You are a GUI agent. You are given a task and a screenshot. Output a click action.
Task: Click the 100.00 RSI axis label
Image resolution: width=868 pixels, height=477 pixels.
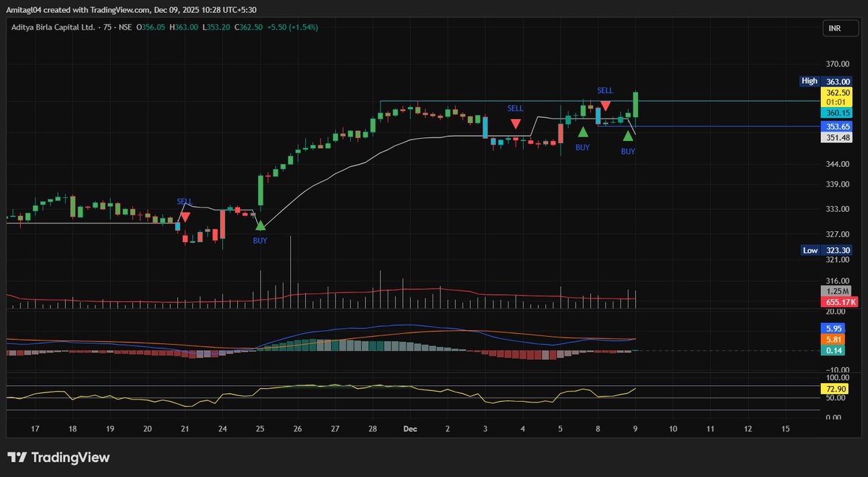coord(838,378)
